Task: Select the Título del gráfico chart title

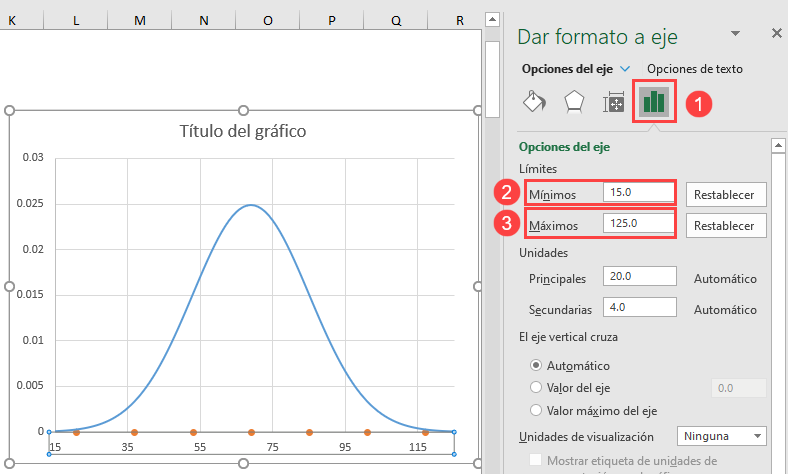Action: pos(243,131)
